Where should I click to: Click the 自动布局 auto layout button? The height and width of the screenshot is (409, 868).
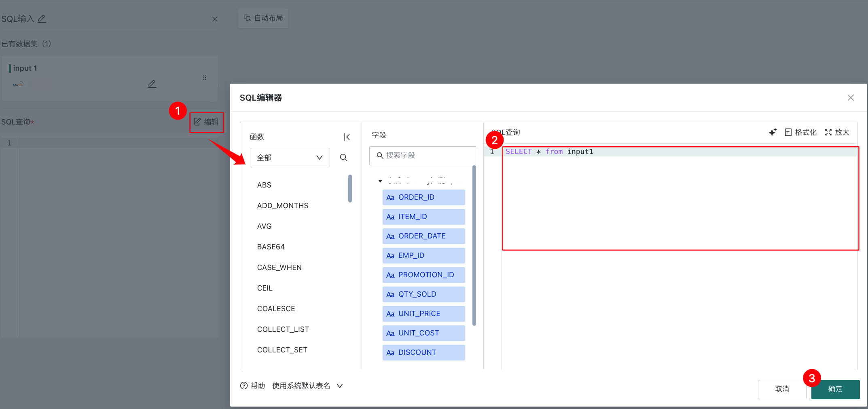tap(263, 18)
